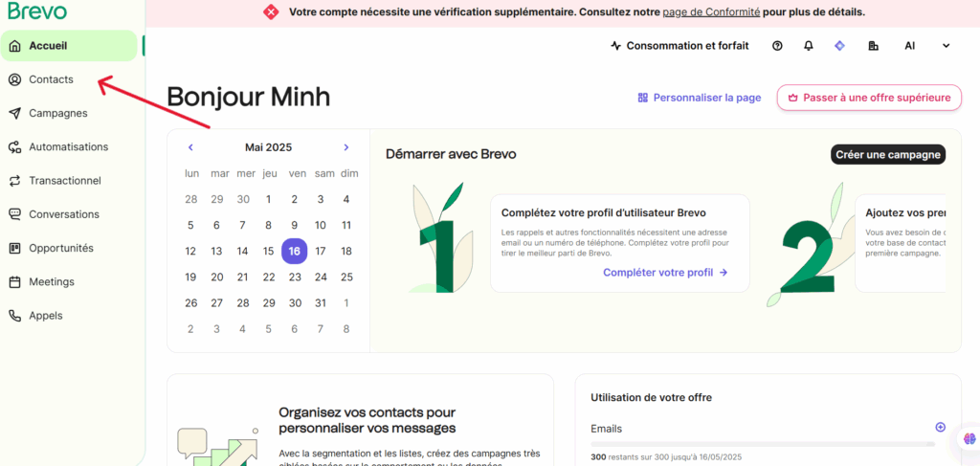Click Créer une campagne button
This screenshot has height=466, width=980.
click(x=888, y=154)
